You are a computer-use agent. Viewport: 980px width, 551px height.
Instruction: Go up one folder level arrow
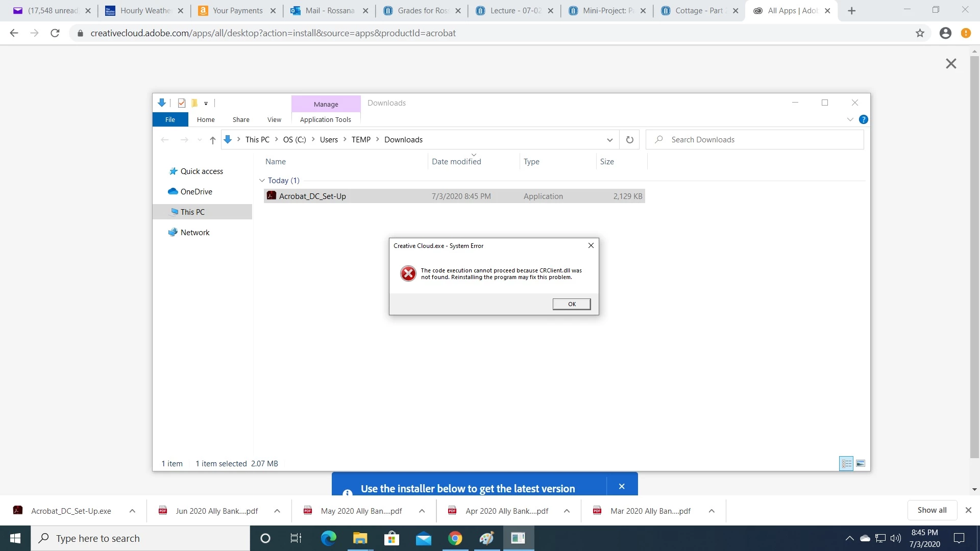point(212,140)
